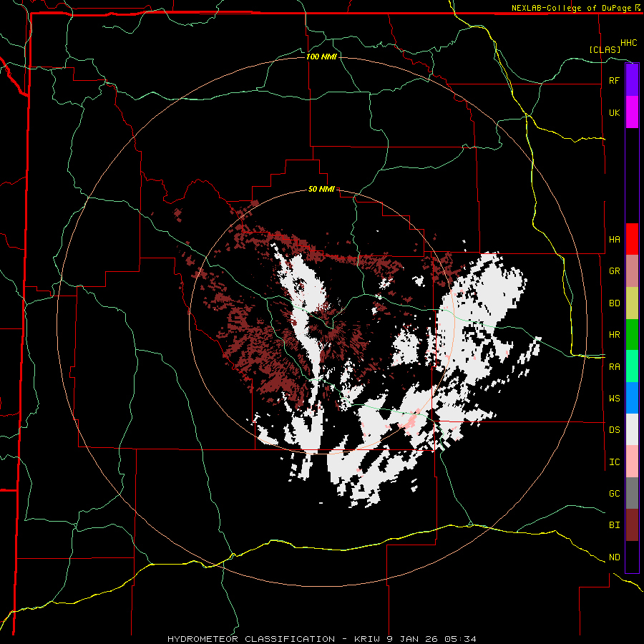Click the GC gray legend swatch
Screen dimensions: 644x644
(x=632, y=493)
